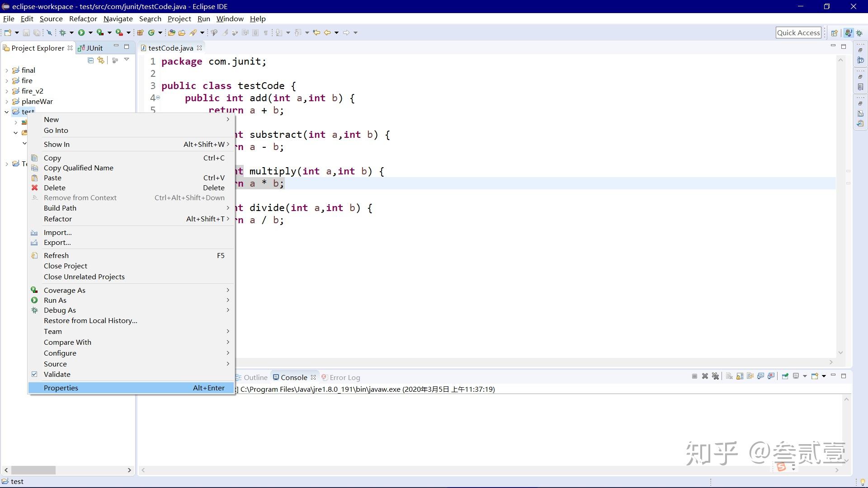Click Remove All Terminated Launches icon
Image resolution: width=868 pixels, height=488 pixels.
[715, 376]
